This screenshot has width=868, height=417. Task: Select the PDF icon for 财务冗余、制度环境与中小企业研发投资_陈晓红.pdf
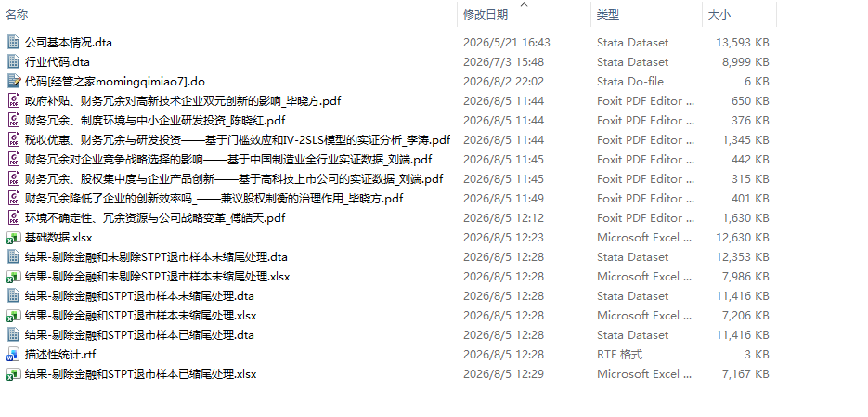pos(14,120)
